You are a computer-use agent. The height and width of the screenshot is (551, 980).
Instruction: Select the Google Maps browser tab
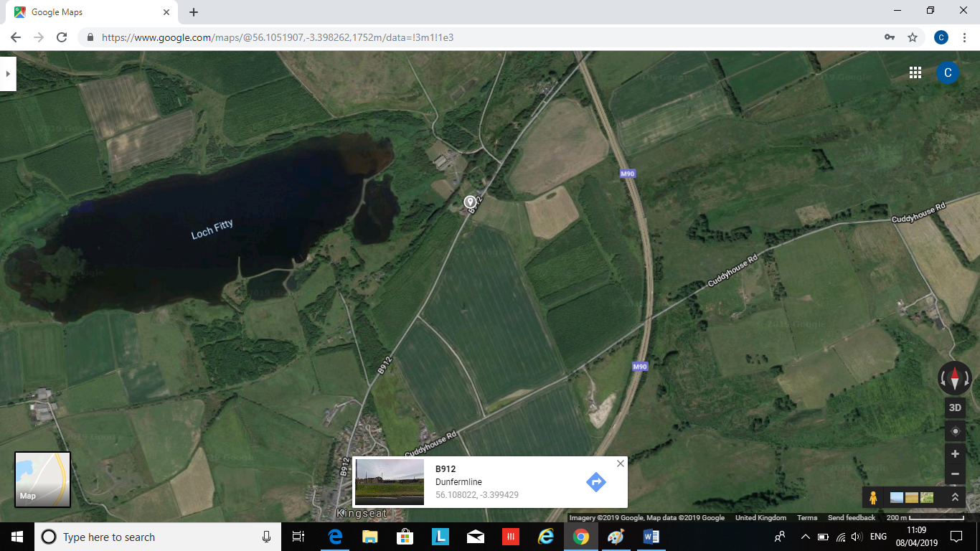point(90,12)
